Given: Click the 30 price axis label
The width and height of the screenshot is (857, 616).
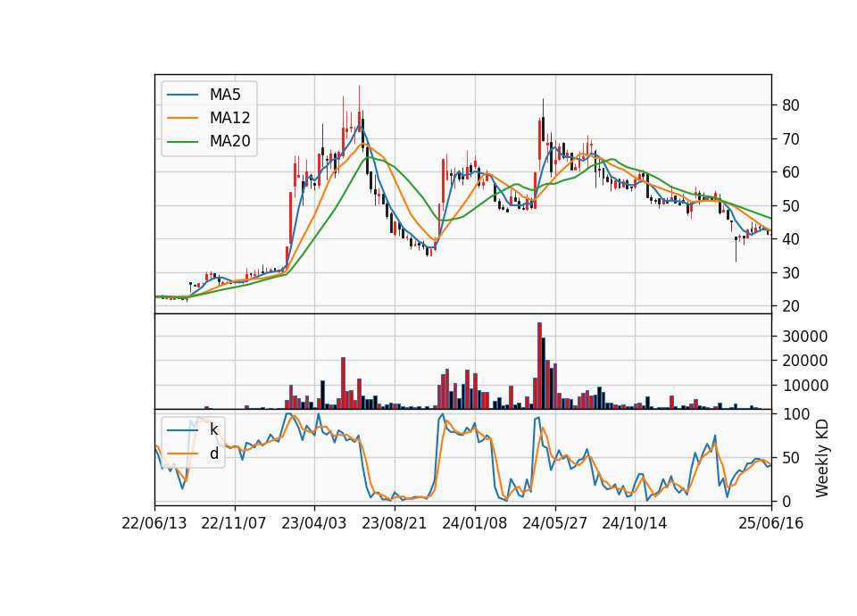Looking at the screenshot, I should [x=790, y=273].
